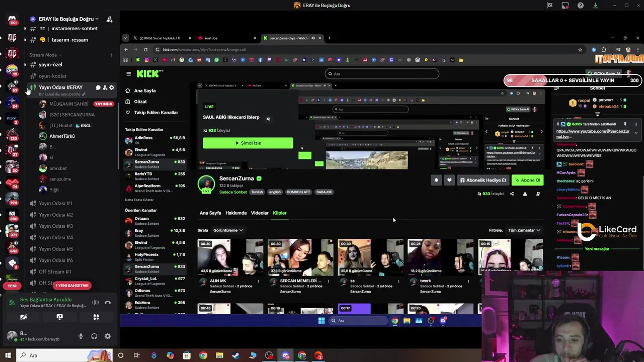Screen dimensions: 644x362
Task: Open Kick hamburger sidebar menu
Action: [x=129, y=74]
